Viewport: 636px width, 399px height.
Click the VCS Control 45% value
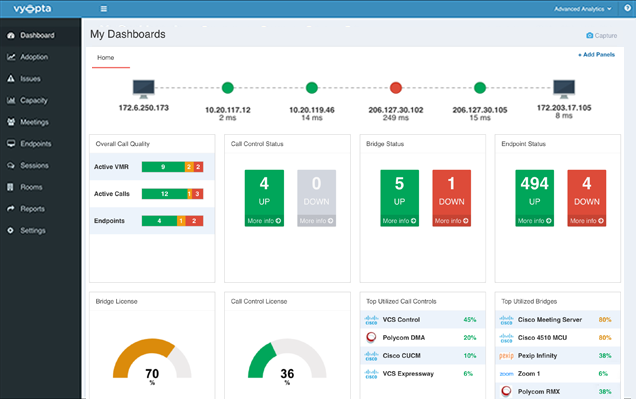(470, 320)
